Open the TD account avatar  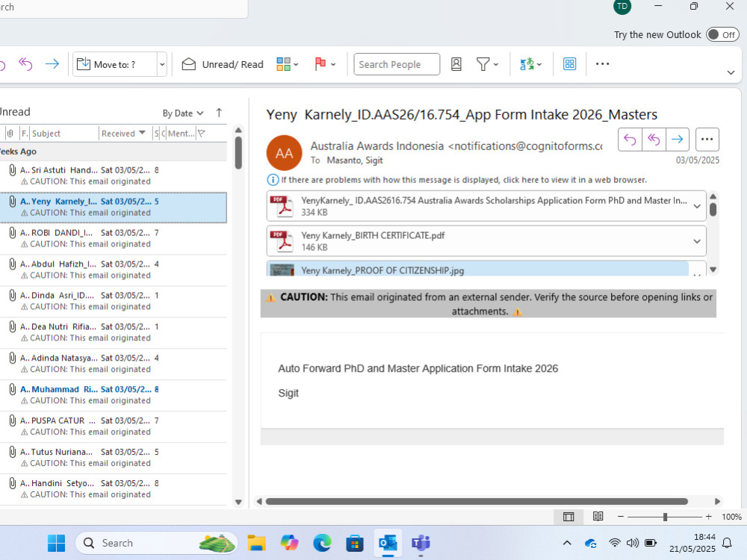(622, 6)
